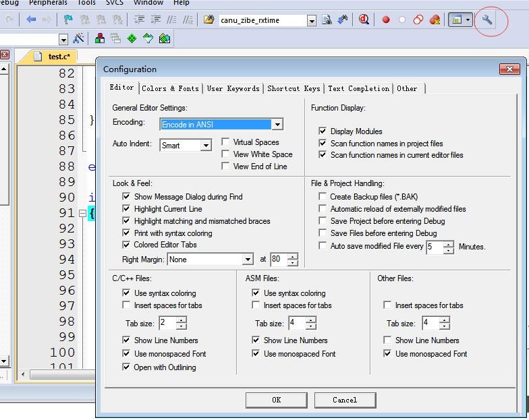
Task: Enable the Virtual Spaces checkbox
Action: 225,142
